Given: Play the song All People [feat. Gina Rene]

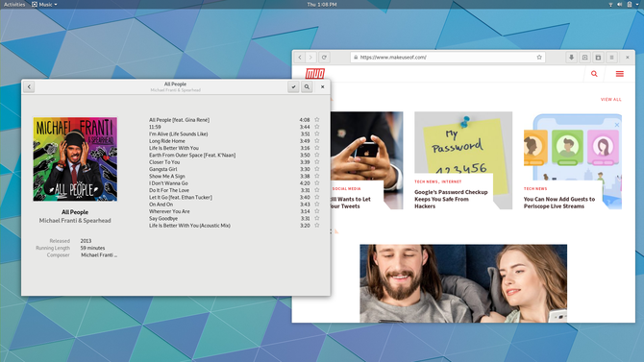Looking at the screenshot, I should coord(179,120).
